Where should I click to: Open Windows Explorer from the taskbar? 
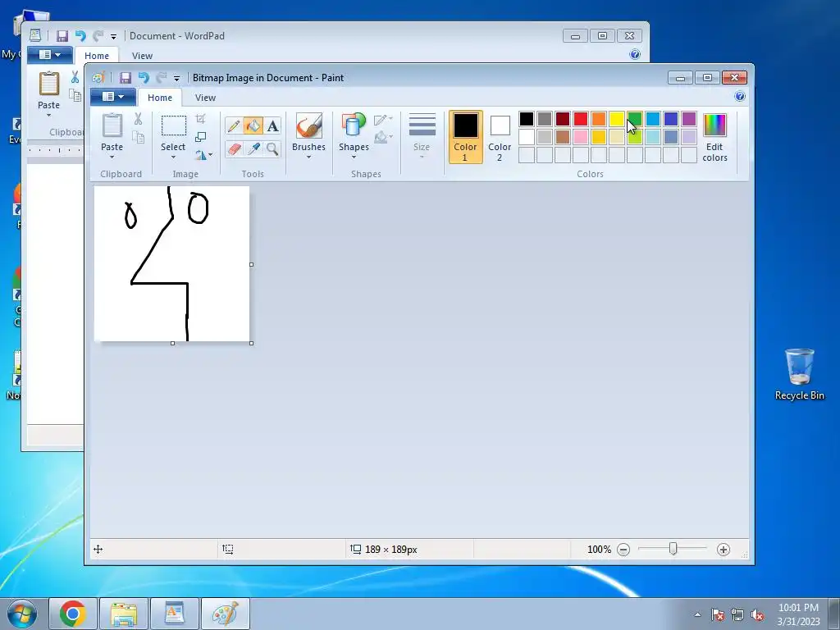[124, 614]
